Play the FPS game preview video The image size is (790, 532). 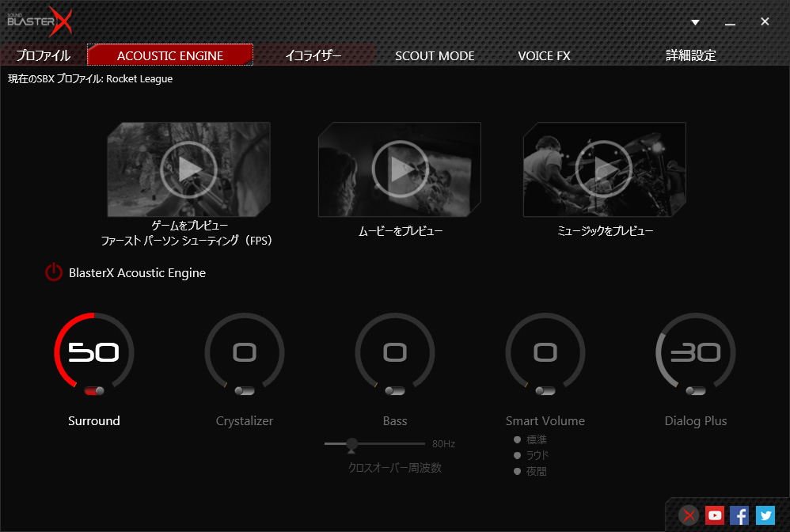188,169
